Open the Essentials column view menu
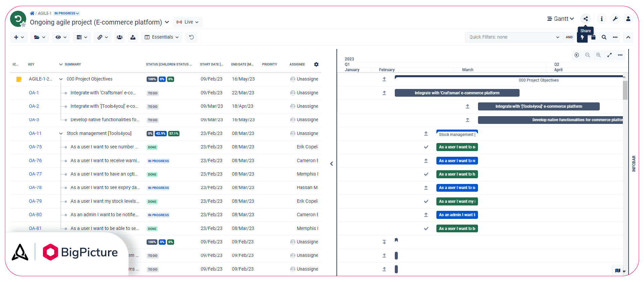The width and height of the screenshot is (644, 282). point(162,37)
